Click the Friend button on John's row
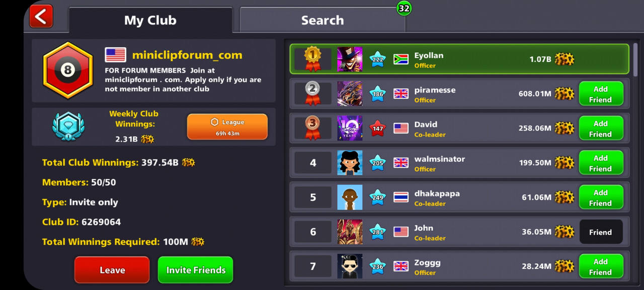The image size is (644, 290). pyautogui.click(x=601, y=232)
